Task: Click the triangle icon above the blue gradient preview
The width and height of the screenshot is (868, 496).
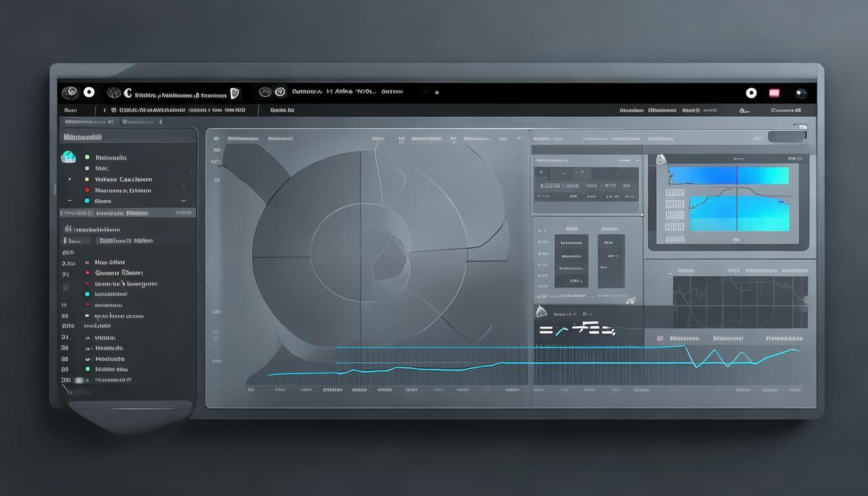Action: (x=661, y=160)
